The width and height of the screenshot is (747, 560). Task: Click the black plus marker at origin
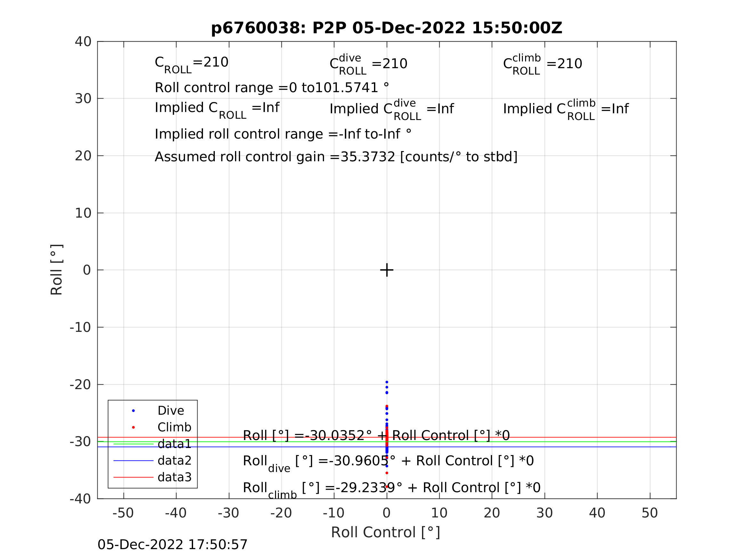(387, 270)
